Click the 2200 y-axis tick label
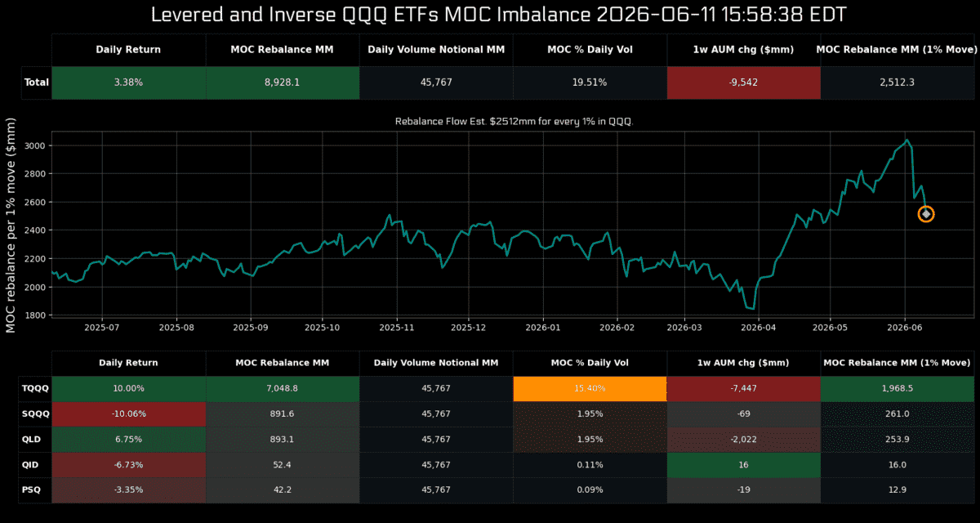 click(35, 259)
